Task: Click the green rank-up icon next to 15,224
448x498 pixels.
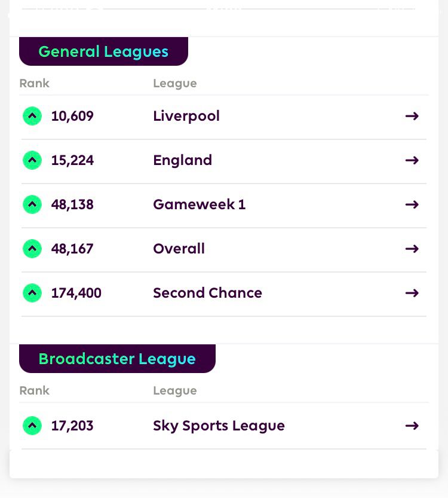Action: [32, 160]
